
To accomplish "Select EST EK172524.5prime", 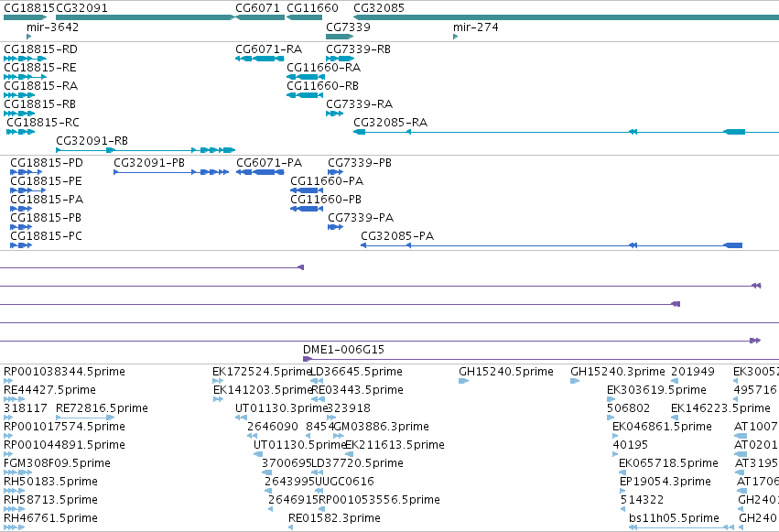I will (x=261, y=372).
